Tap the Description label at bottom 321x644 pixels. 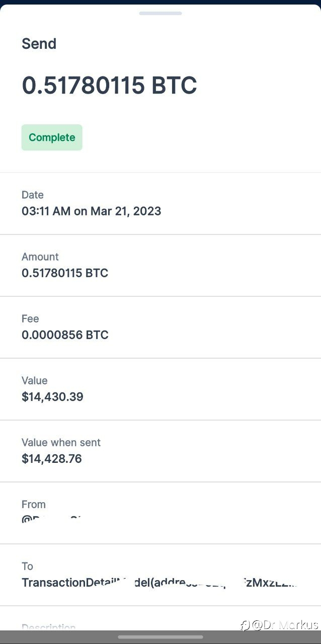(x=49, y=627)
